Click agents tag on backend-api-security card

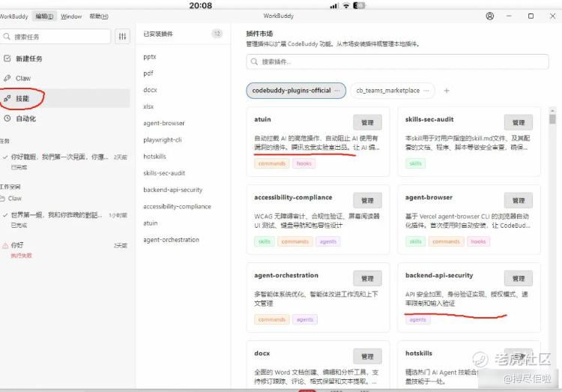point(418,319)
